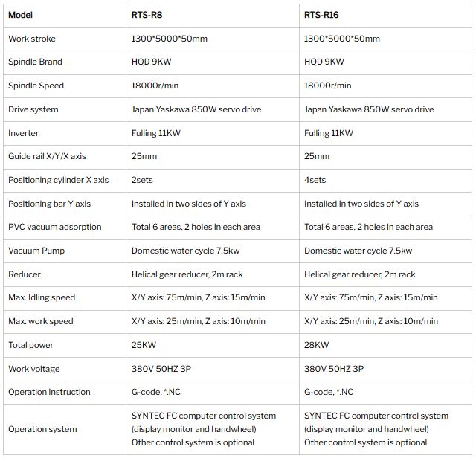Click the PVC vacuum adsorption label
This screenshot has width=476, height=461.
coord(54,227)
